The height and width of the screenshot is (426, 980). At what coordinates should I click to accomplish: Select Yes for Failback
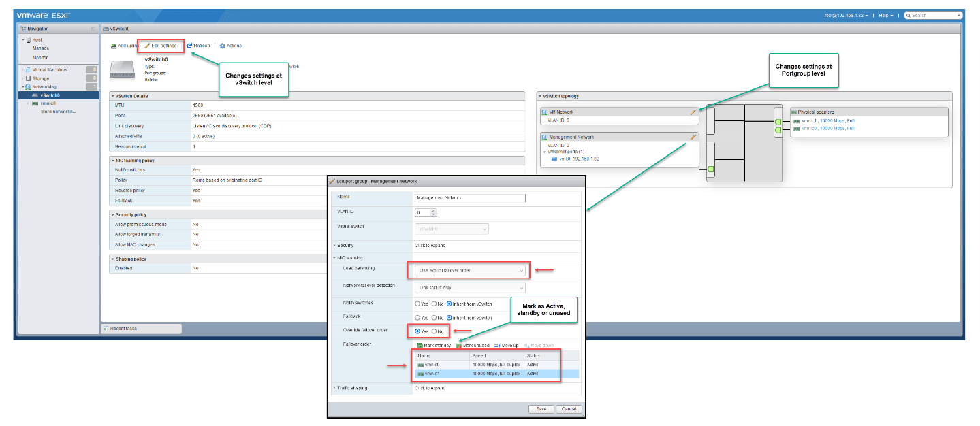[x=417, y=318]
